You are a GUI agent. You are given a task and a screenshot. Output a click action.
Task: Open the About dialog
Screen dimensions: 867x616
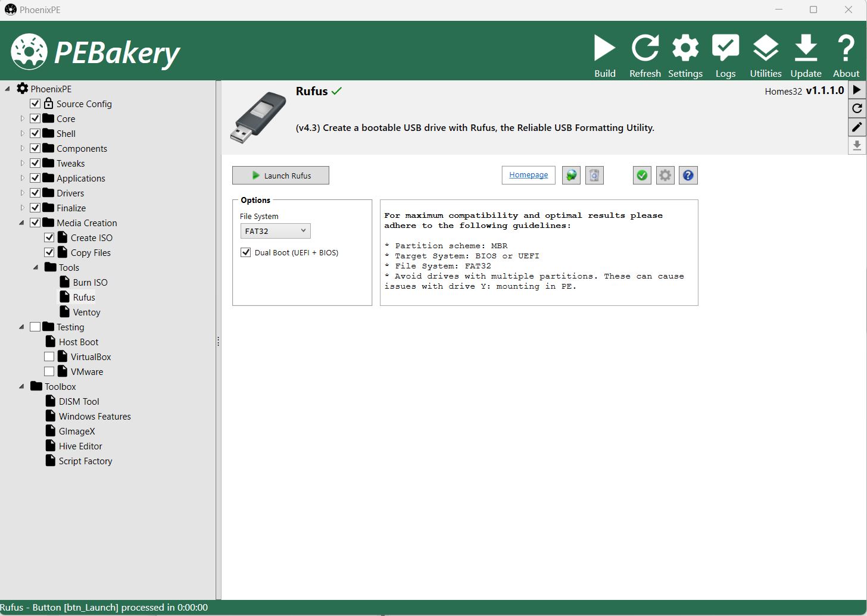[x=846, y=56]
